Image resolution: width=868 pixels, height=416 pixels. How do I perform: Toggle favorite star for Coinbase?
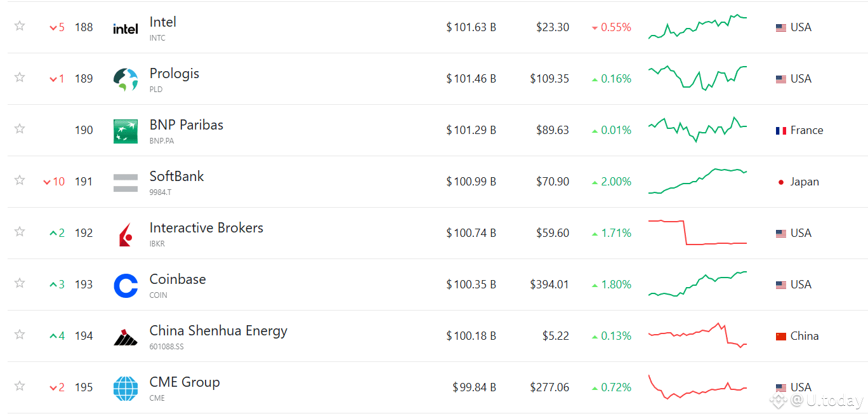tap(20, 283)
